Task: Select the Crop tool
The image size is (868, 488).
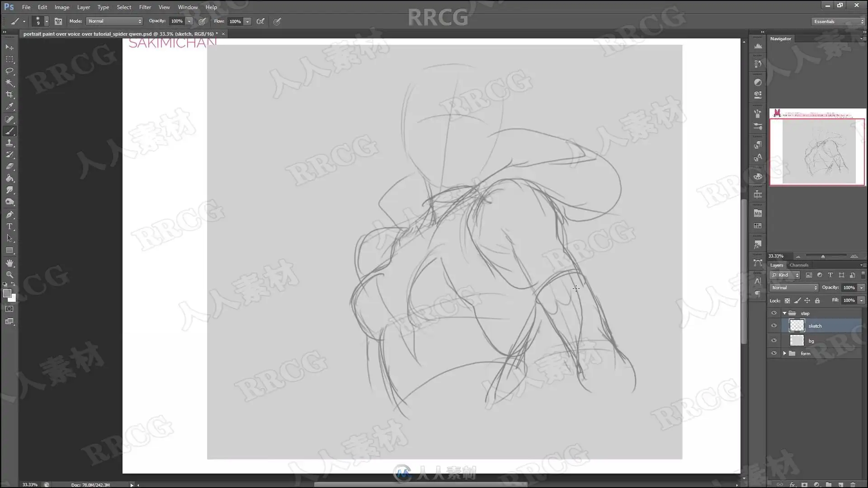Action: click(x=9, y=94)
